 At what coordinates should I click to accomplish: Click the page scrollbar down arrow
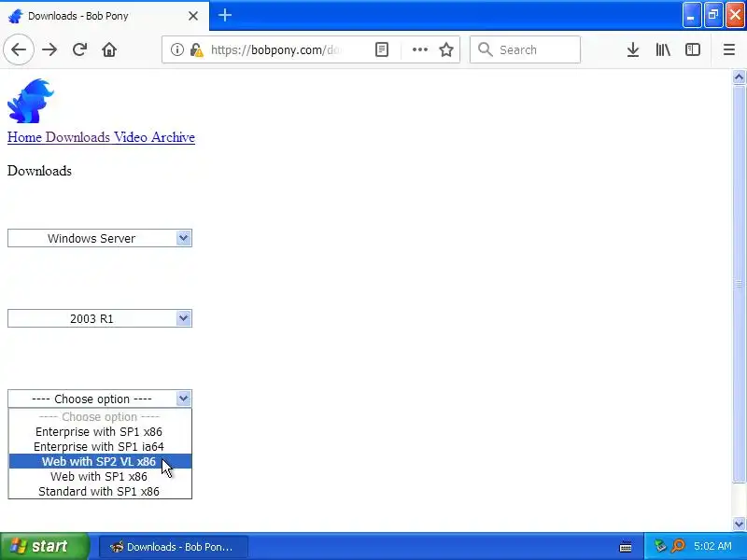pyautogui.click(x=739, y=524)
